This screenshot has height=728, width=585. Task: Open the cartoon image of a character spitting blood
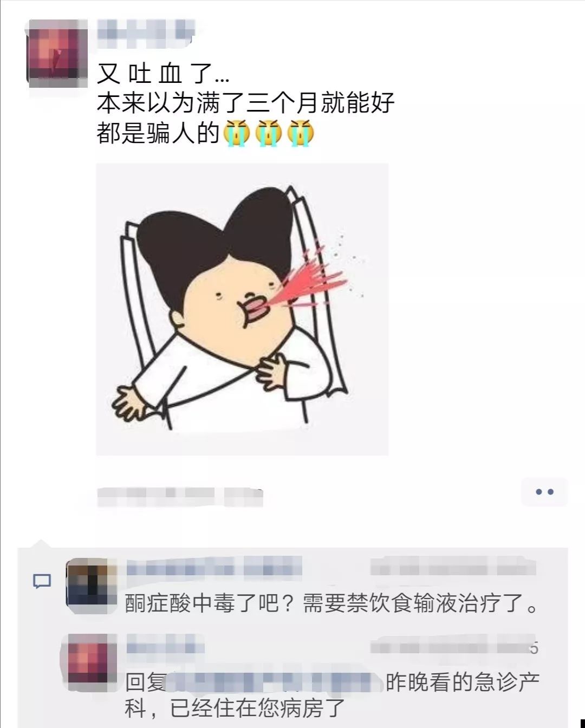242,309
